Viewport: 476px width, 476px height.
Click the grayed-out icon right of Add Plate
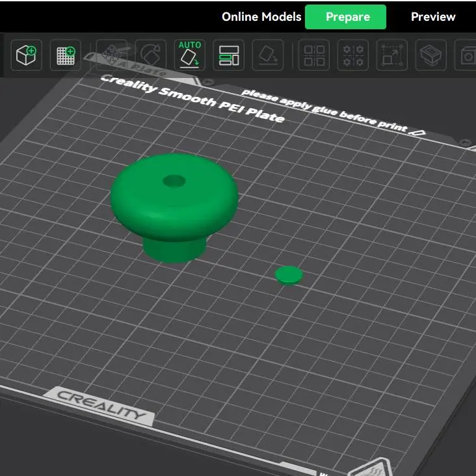pos(112,55)
